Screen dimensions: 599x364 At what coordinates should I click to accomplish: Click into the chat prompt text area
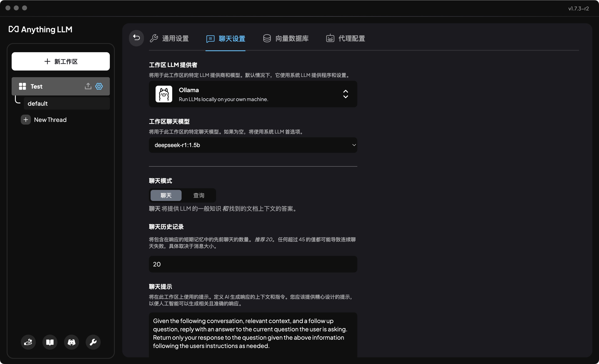click(x=253, y=335)
